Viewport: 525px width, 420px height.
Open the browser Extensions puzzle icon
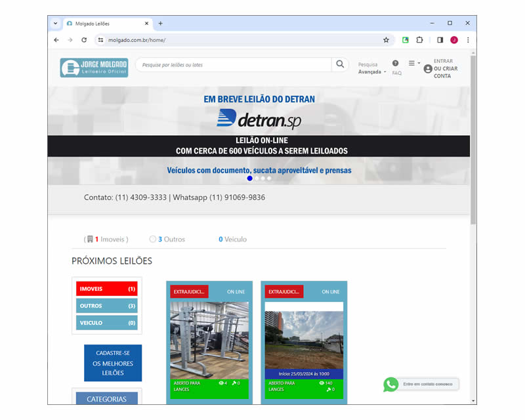pyautogui.click(x=419, y=40)
